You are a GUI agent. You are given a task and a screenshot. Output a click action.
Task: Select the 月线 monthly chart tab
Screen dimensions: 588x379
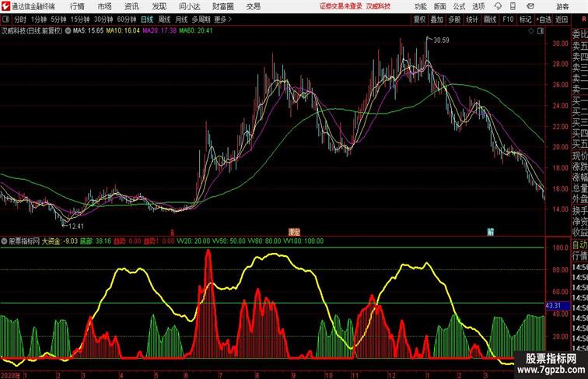coord(181,19)
